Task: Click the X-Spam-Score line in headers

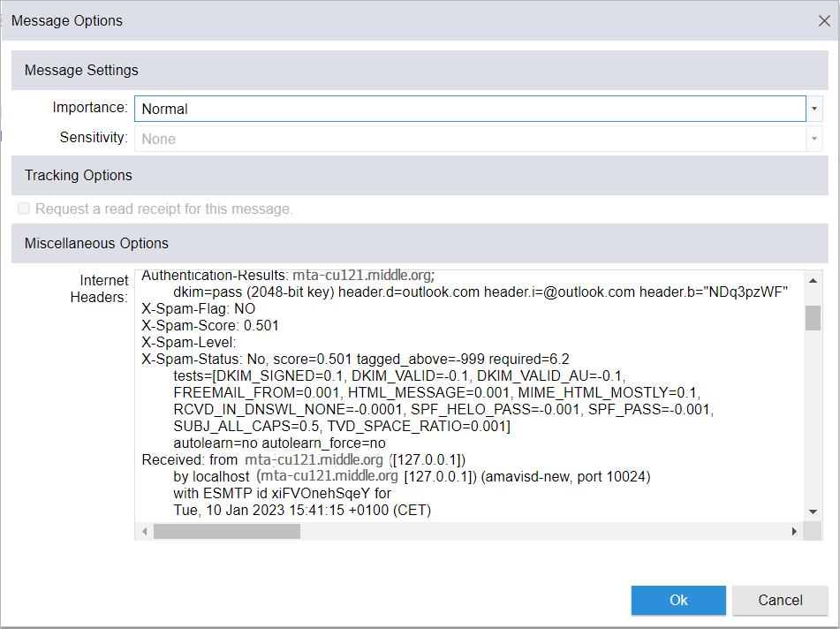Action: [210, 325]
